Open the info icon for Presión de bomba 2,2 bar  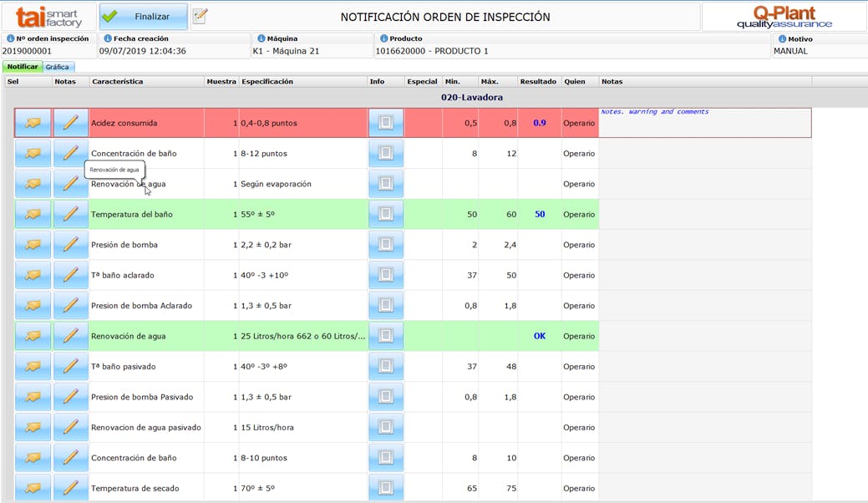386,245
